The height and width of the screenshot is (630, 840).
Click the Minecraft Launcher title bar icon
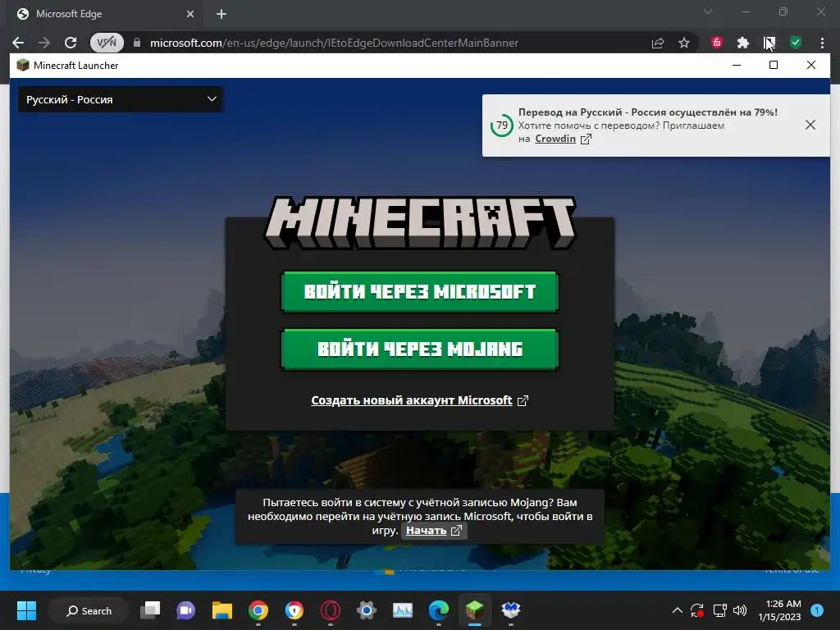[22, 66]
